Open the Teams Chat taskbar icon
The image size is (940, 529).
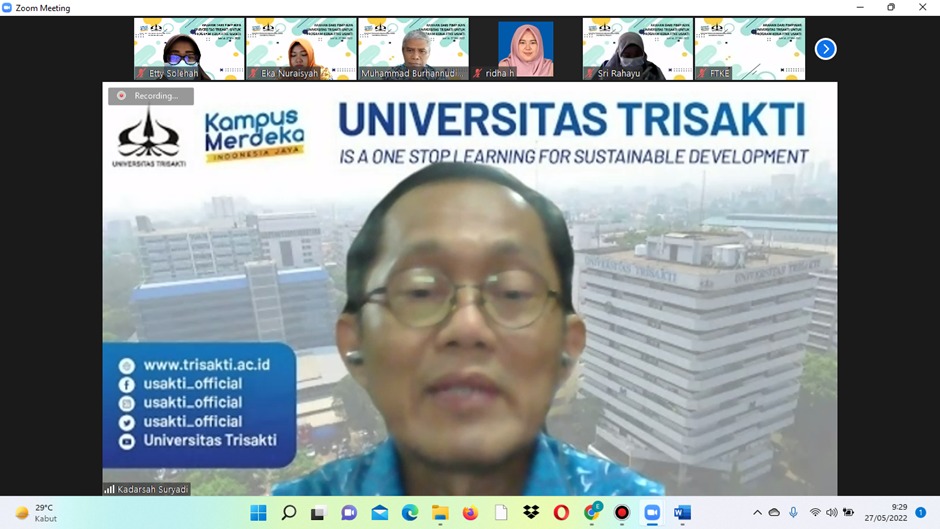tap(349, 513)
